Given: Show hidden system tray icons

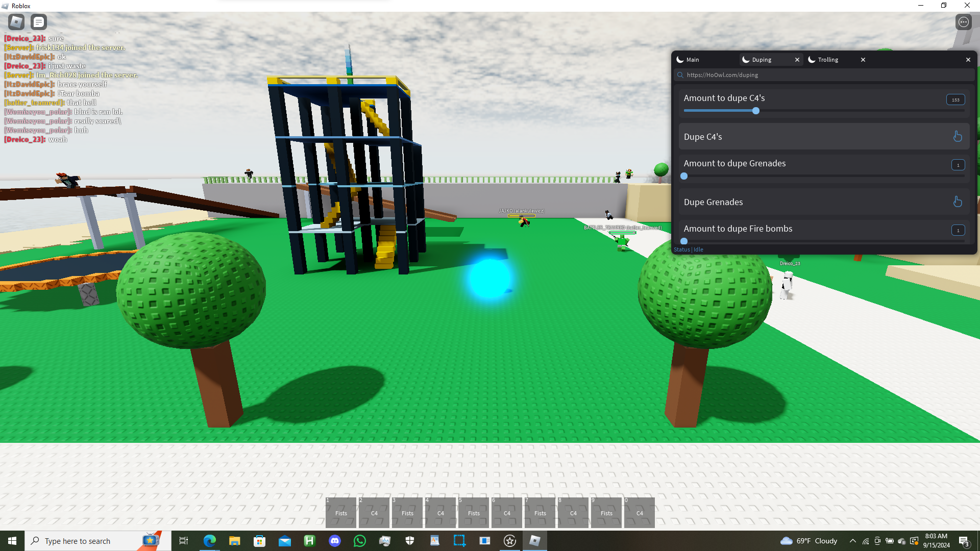Looking at the screenshot, I should point(852,541).
